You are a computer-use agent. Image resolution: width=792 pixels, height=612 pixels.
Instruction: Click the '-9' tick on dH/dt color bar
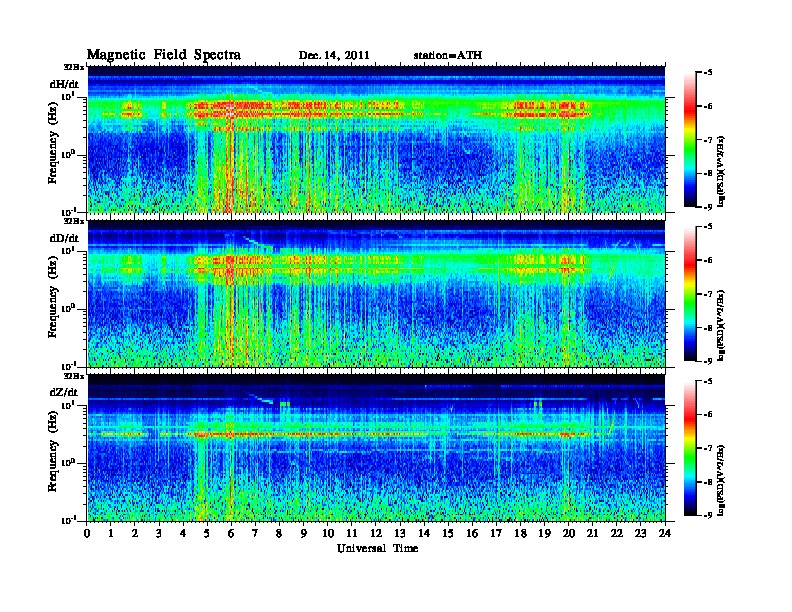707,207
